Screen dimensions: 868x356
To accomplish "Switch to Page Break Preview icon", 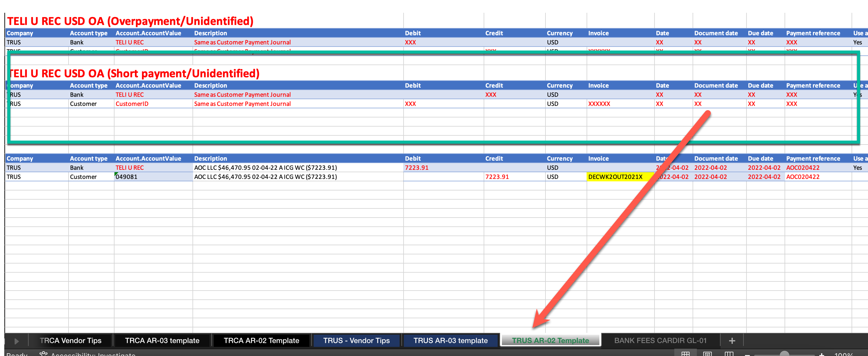I will pos(729,354).
